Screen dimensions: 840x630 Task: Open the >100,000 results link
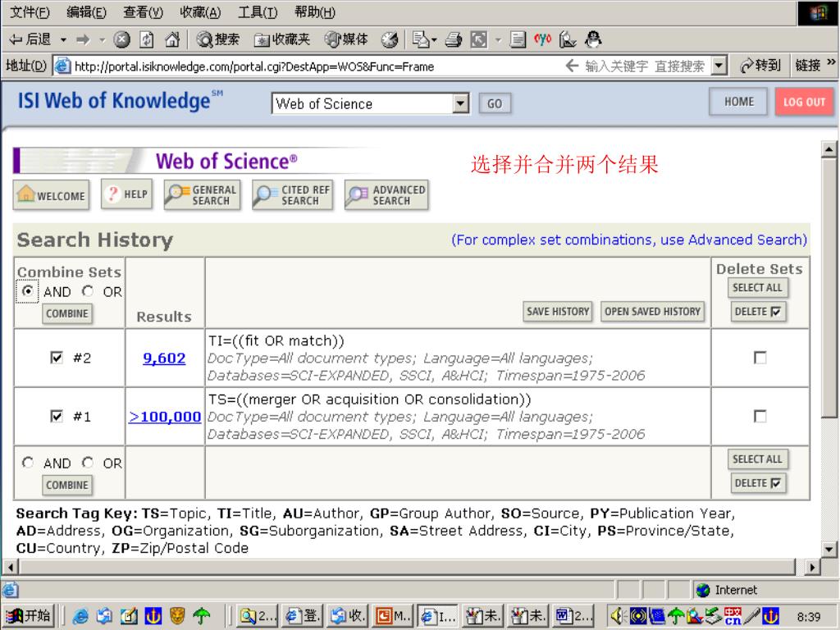pos(164,417)
